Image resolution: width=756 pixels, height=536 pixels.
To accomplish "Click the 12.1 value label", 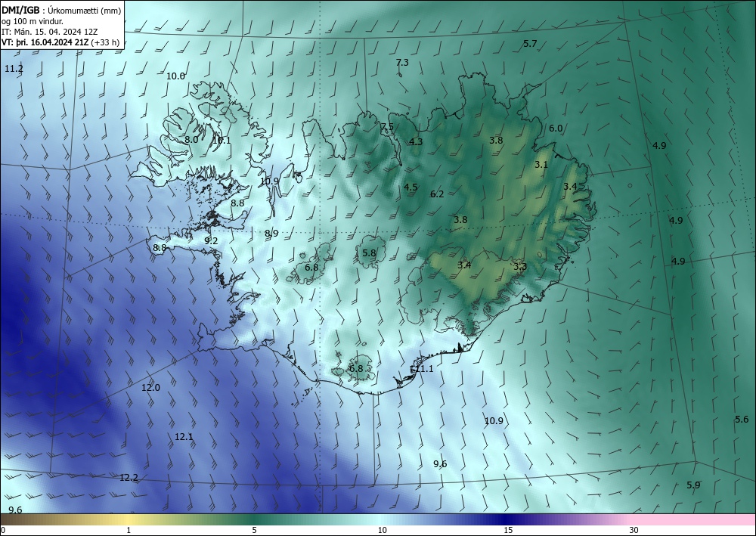I will click(184, 437).
